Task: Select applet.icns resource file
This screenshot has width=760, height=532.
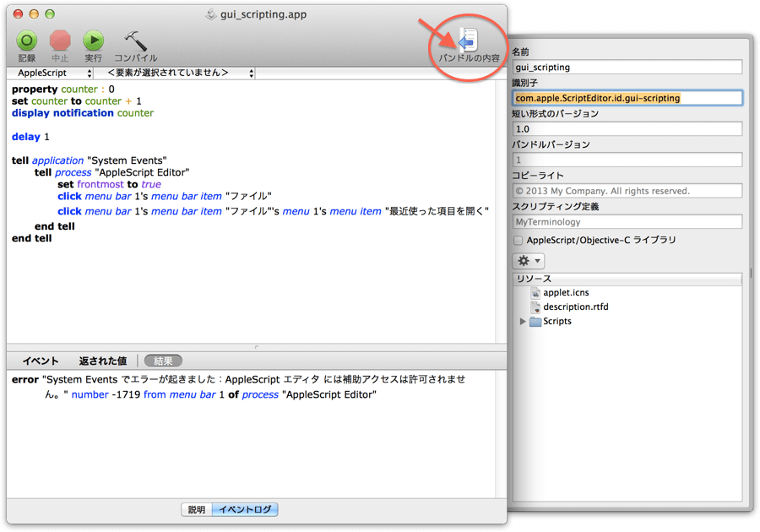Action: (566, 293)
